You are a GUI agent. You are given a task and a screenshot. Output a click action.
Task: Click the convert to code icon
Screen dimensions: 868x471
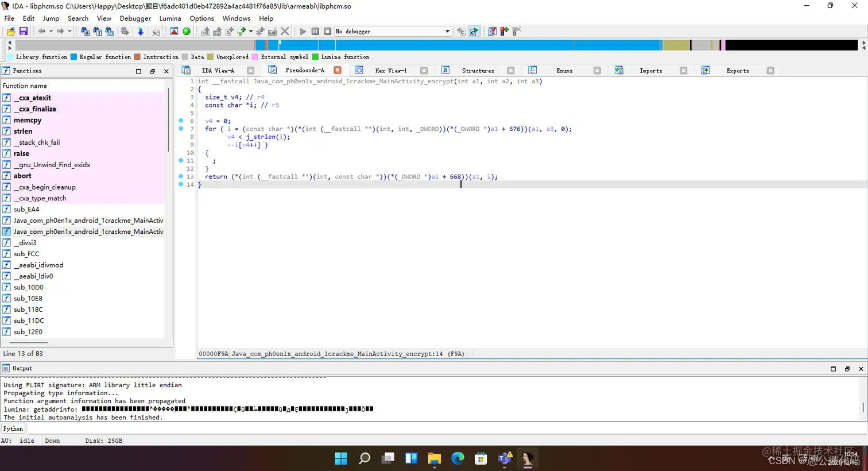pos(205,32)
